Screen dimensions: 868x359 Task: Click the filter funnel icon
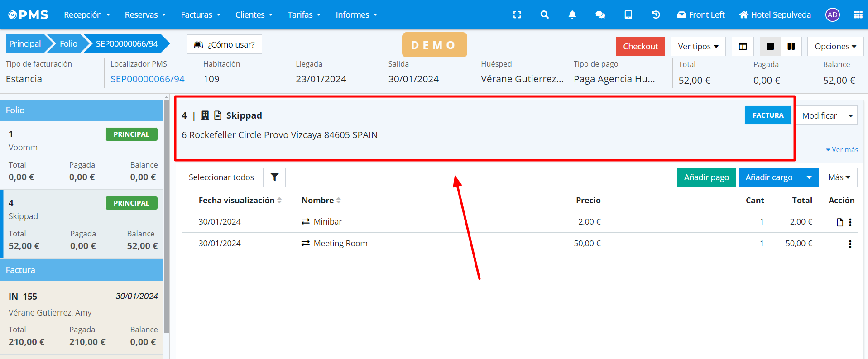point(274,177)
